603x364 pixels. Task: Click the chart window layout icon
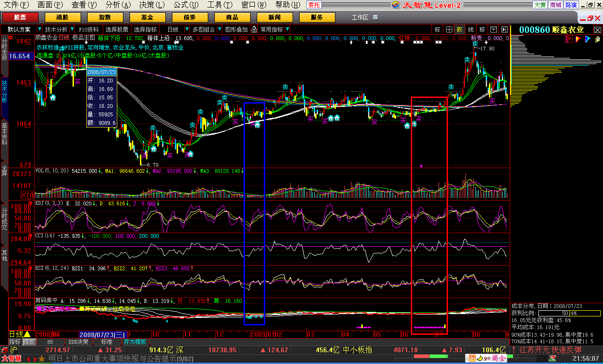pyautogui.click(x=494, y=29)
